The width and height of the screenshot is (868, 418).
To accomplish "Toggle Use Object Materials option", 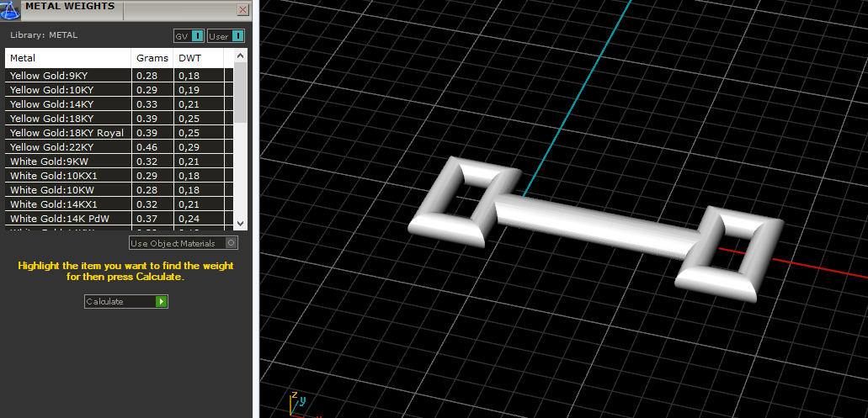I will (184, 243).
